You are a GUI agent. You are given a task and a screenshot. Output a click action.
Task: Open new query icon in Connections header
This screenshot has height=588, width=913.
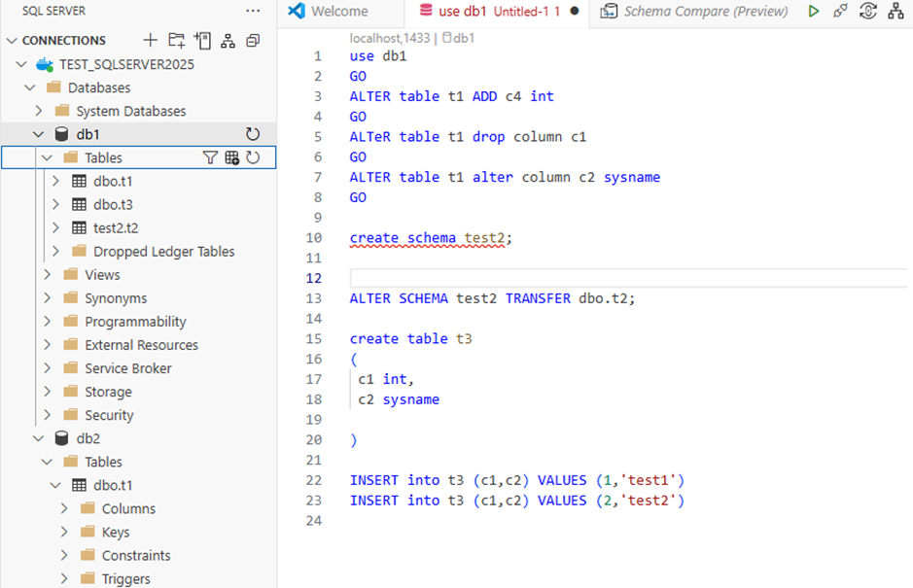pos(202,40)
